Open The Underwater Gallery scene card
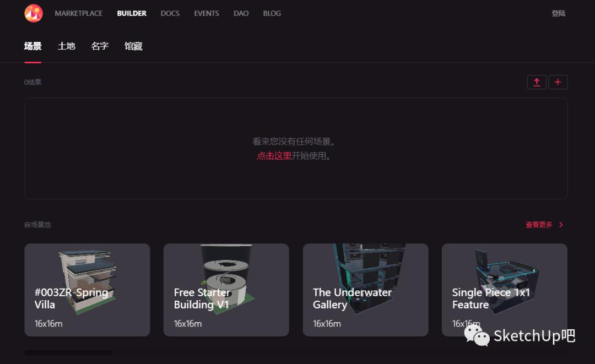The image size is (595, 364). pyautogui.click(x=365, y=290)
